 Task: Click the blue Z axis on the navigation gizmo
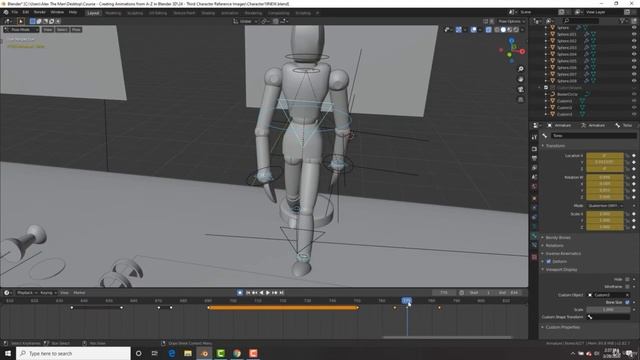tap(511, 41)
